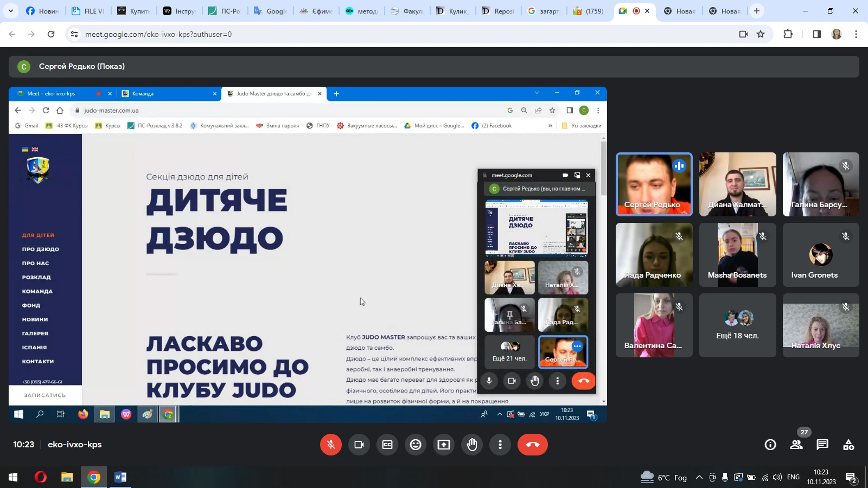868x488 pixels.
Task: Reload the Meet page
Action: click(x=51, y=34)
